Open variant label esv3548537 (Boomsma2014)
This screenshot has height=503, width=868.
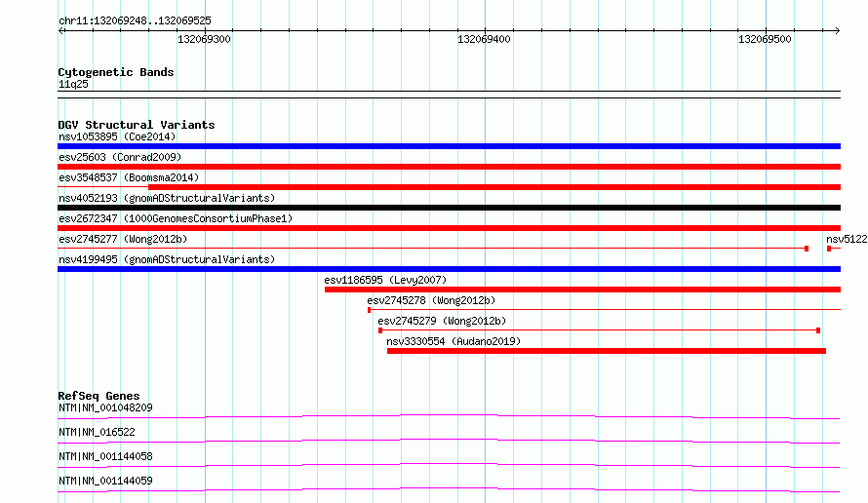[129, 177]
